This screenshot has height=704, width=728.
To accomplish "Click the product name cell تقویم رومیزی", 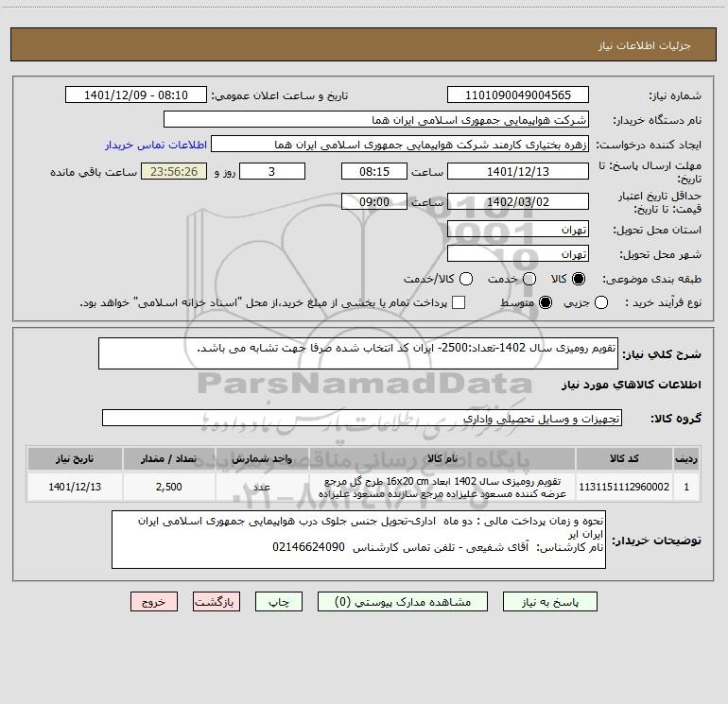I will tap(442, 487).
